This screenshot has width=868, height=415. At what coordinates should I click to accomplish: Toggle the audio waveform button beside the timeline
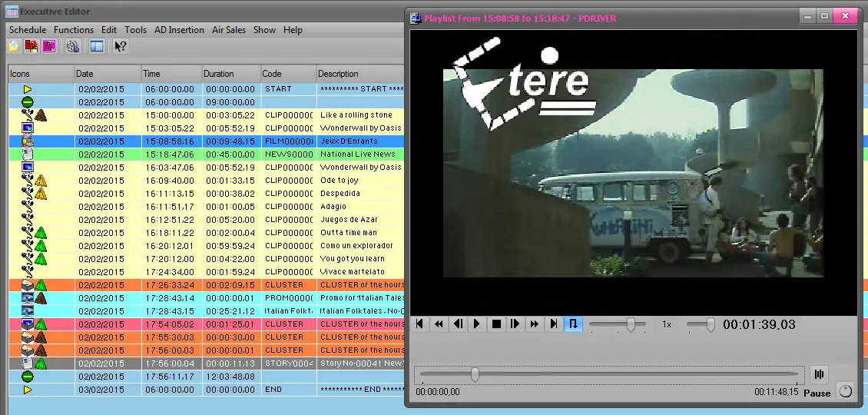point(820,374)
